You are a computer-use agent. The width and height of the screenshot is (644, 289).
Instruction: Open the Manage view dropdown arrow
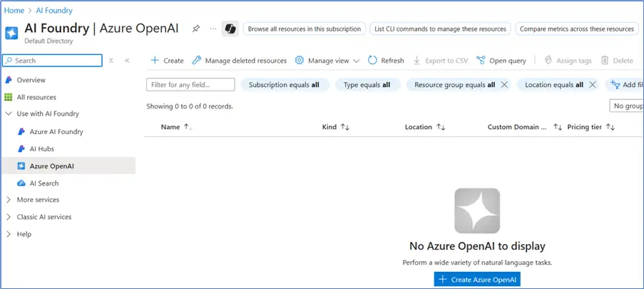tap(356, 61)
